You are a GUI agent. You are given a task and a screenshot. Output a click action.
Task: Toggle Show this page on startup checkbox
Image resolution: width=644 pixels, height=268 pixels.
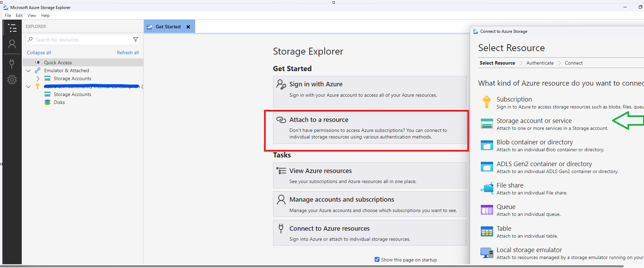coord(377,259)
